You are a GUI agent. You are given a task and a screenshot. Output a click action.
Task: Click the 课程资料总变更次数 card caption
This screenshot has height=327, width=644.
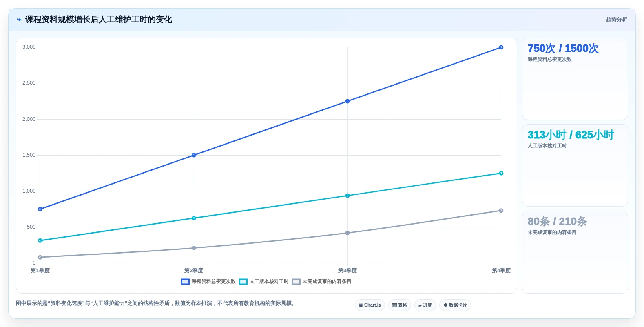(x=550, y=60)
